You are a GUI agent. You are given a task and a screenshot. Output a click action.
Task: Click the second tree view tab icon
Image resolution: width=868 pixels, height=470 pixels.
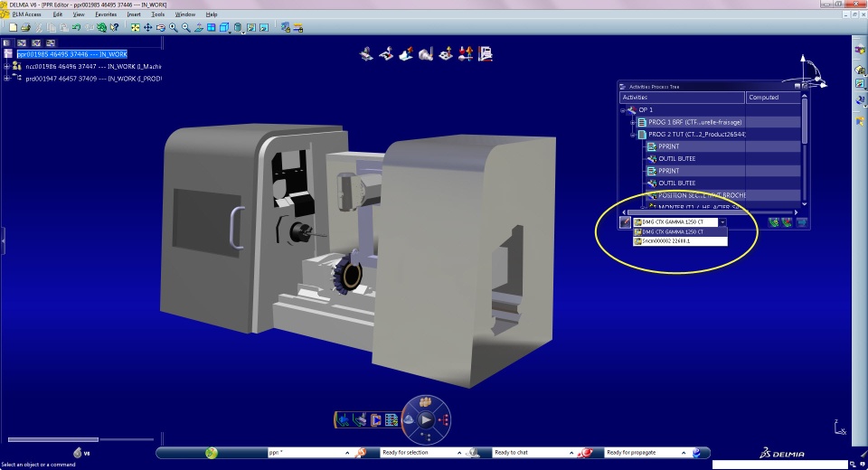[22, 42]
